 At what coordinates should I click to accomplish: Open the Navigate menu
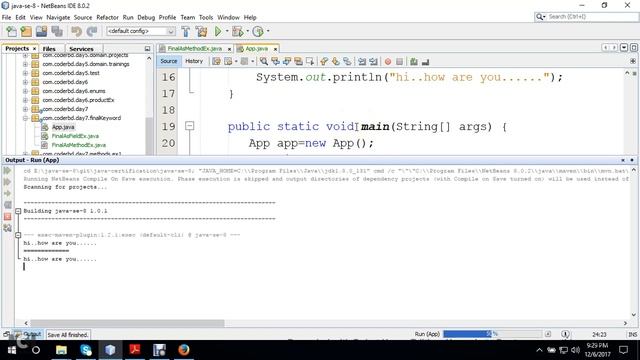(58, 18)
